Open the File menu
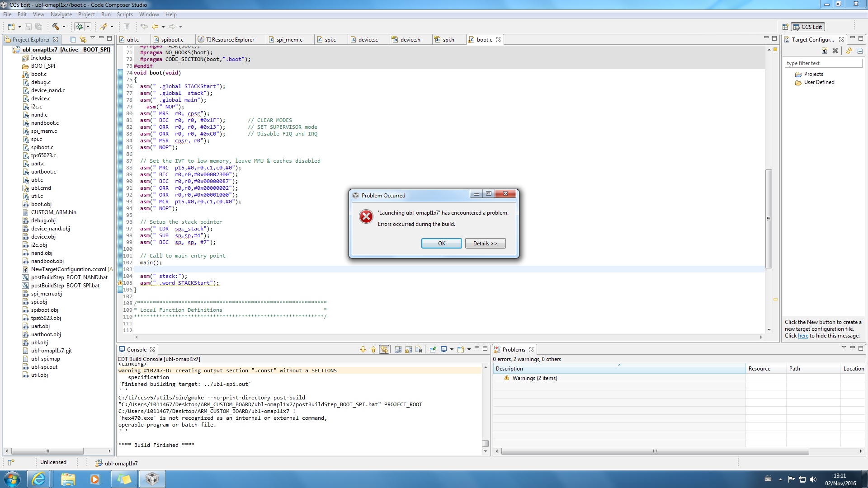Screen dimensions: 868x488 click(7, 14)
